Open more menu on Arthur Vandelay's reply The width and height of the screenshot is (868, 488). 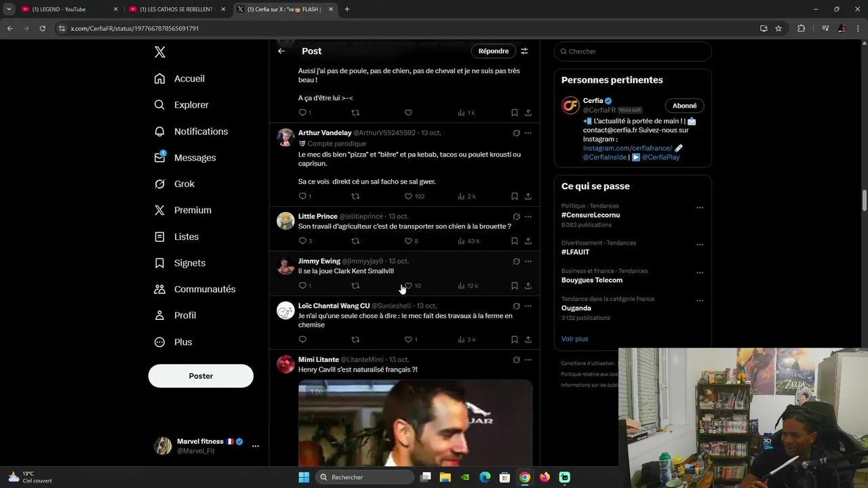point(528,134)
